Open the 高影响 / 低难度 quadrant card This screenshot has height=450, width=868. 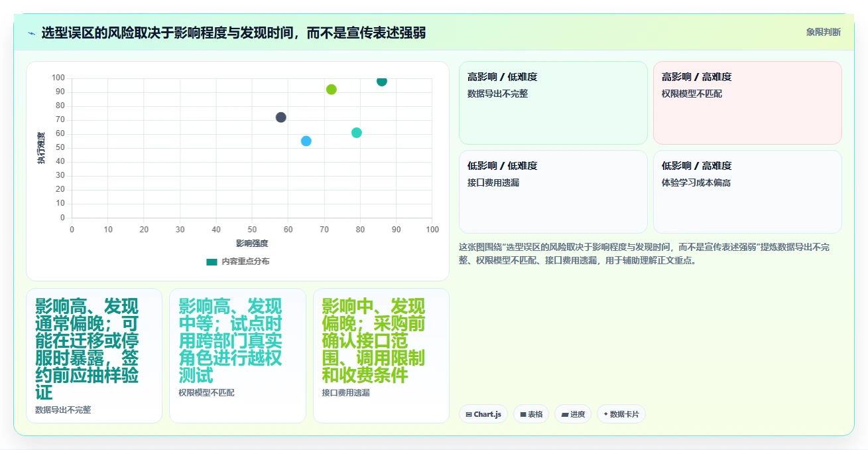coord(553,103)
